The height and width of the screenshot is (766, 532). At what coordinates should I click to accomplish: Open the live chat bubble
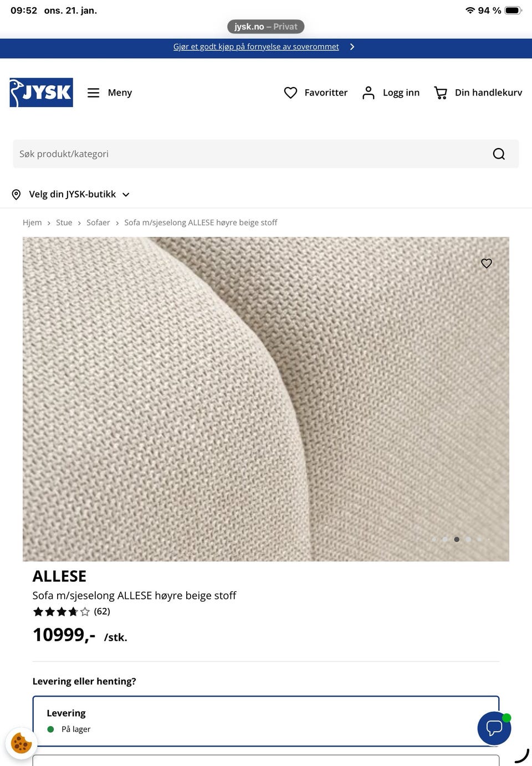tap(494, 728)
